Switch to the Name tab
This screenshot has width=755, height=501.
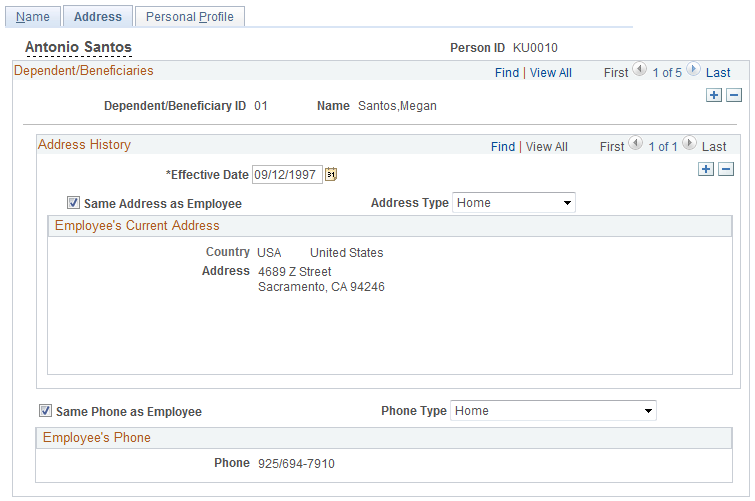(x=33, y=16)
